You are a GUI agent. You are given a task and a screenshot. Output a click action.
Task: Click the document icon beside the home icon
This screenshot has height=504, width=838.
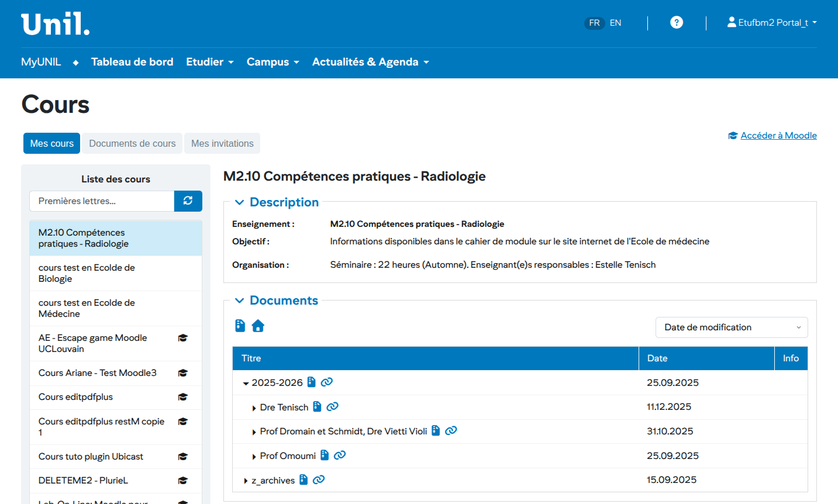pyautogui.click(x=240, y=326)
